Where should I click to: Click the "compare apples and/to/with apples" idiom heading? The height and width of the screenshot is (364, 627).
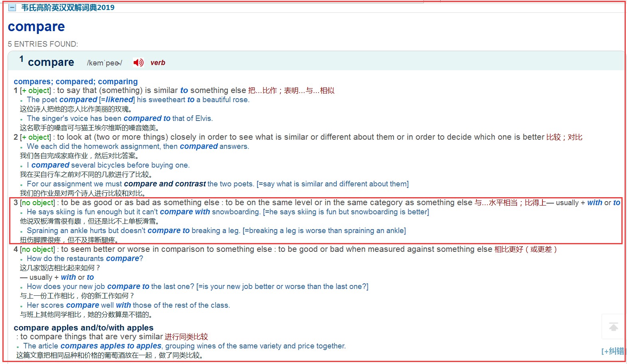point(83,328)
